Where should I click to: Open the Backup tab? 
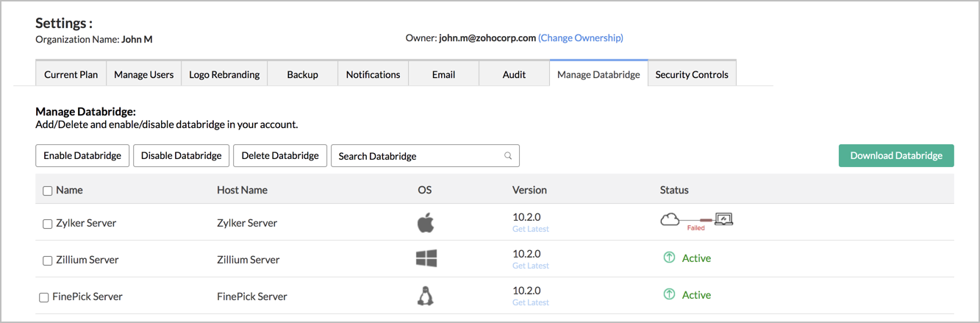click(302, 74)
